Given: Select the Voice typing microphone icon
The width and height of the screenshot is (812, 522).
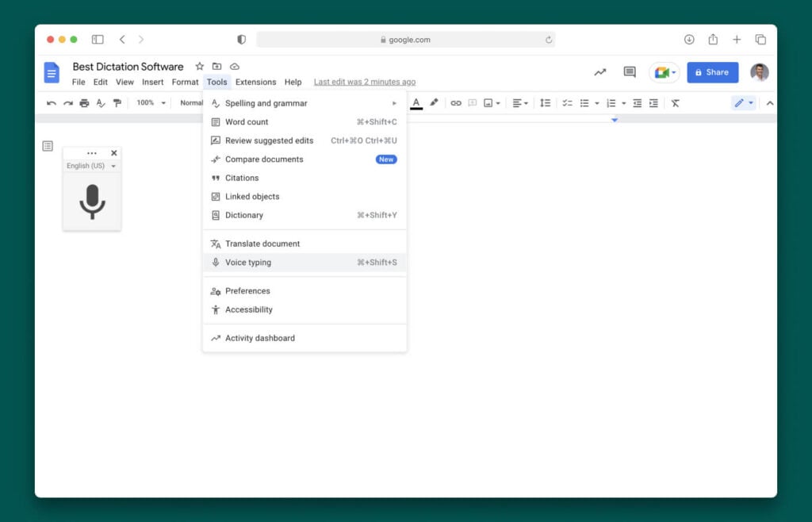Looking at the screenshot, I should click(x=92, y=203).
